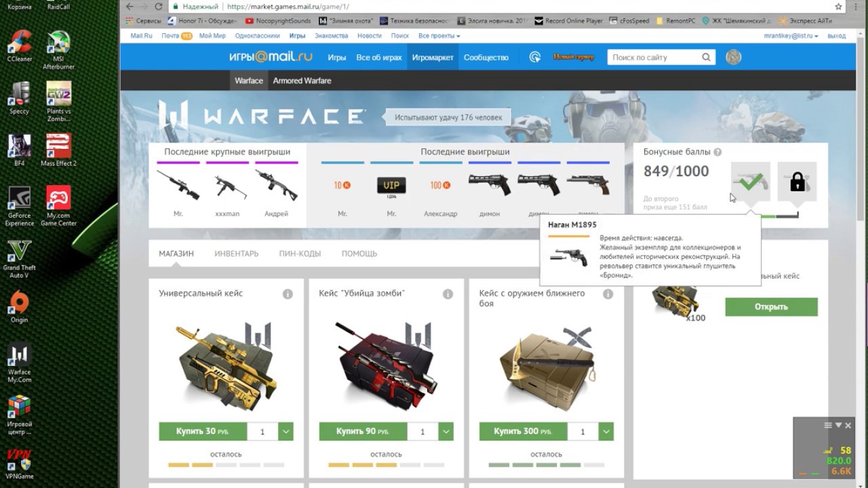Viewport: 868px width, 488px height.
Task: Switch to the ИНВЕНТАРЬ tab
Action: [237, 253]
